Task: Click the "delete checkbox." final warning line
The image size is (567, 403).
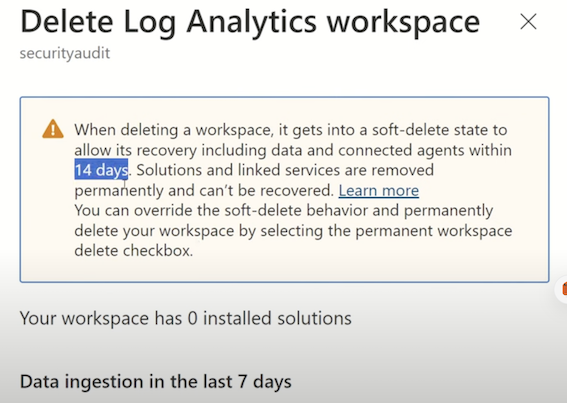Action: pyautogui.click(x=134, y=250)
